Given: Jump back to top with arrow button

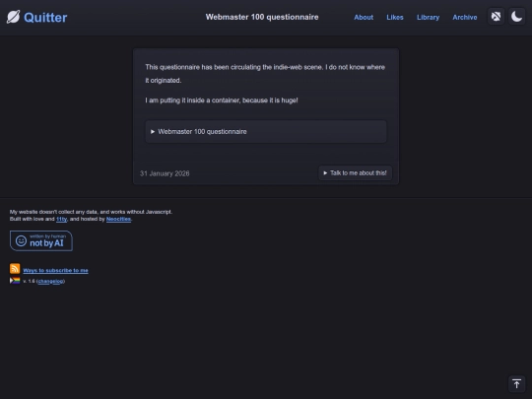Looking at the screenshot, I should click(x=516, y=384).
